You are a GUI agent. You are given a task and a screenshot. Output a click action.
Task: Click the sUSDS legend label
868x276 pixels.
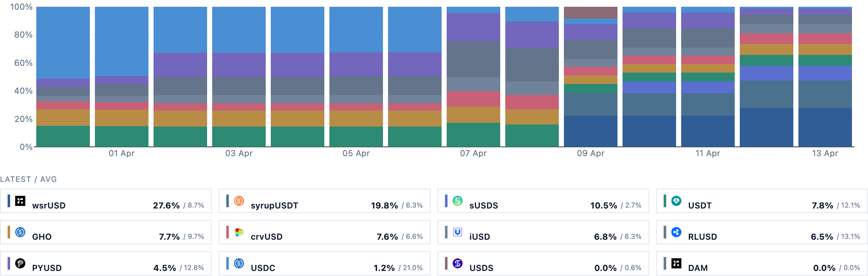click(484, 206)
